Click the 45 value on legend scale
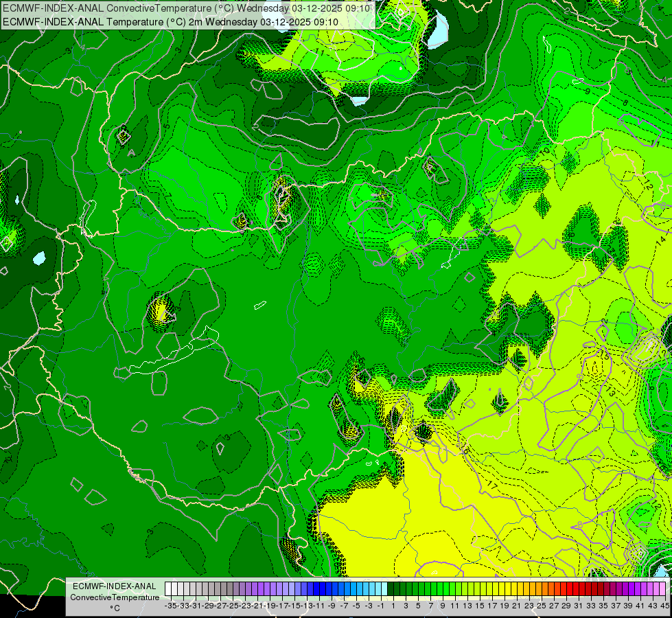672x618 pixels. (664, 606)
